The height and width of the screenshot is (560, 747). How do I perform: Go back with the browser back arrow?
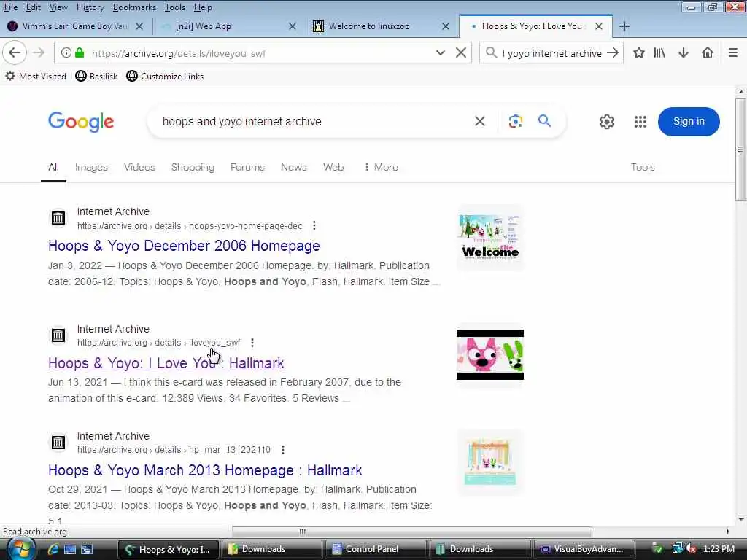tap(15, 52)
